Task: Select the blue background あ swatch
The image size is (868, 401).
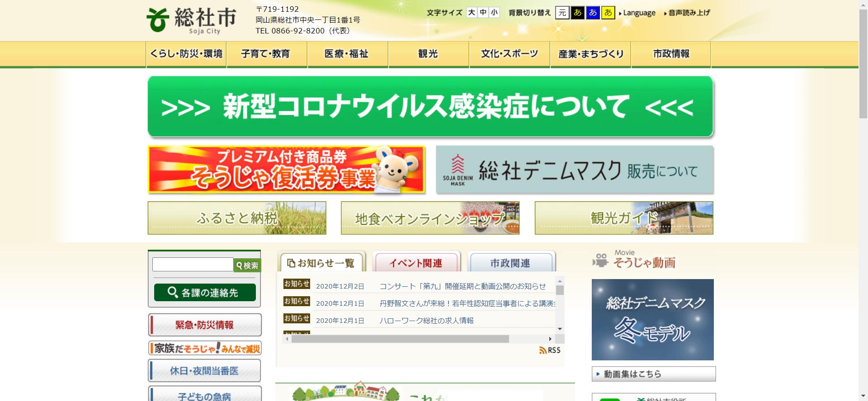Action: point(593,13)
